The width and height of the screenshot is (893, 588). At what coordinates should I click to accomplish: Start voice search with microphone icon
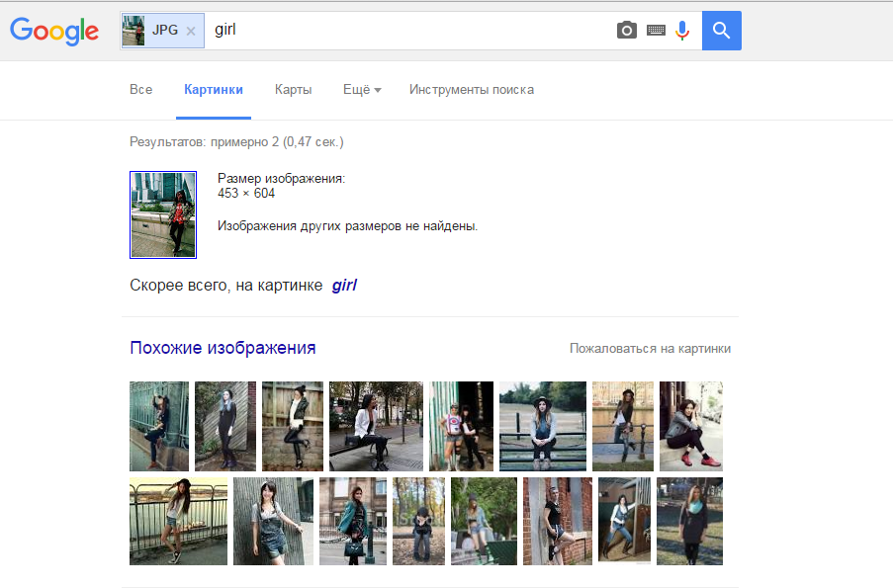point(682,31)
